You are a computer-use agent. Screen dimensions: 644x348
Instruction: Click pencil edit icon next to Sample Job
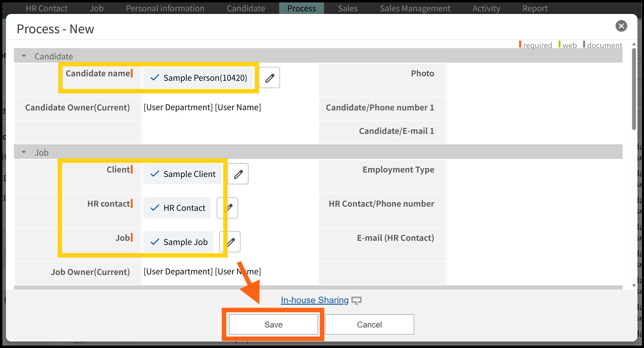[x=231, y=242]
